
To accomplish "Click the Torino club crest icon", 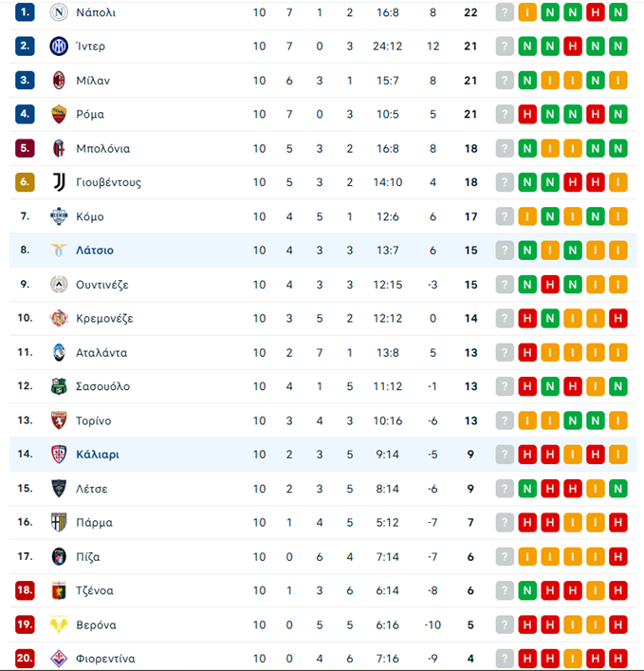I will pyautogui.click(x=60, y=420).
